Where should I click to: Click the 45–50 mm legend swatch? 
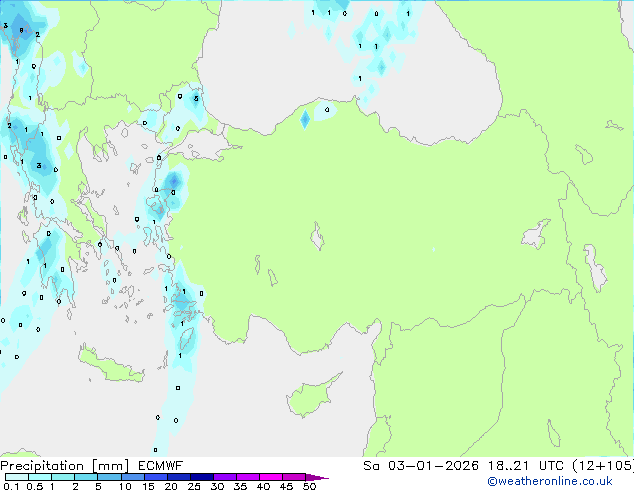tap(294, 477)
